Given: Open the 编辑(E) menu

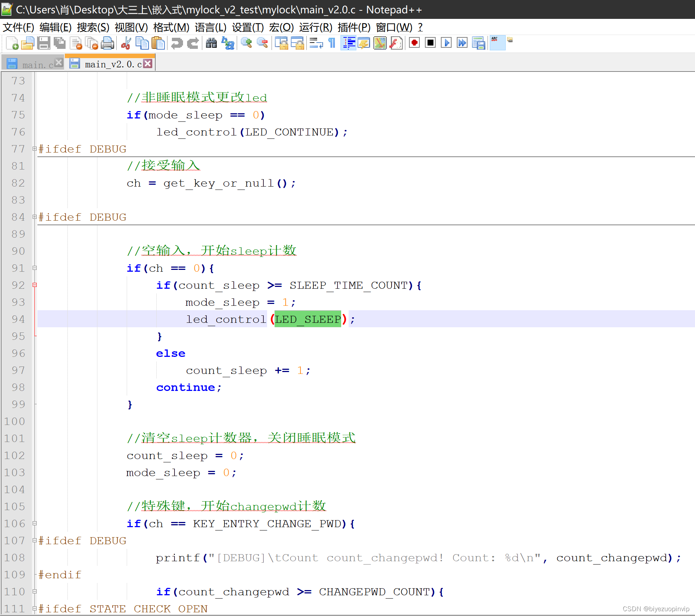Looking at the screenshot, I should click(x=56, y=27).
